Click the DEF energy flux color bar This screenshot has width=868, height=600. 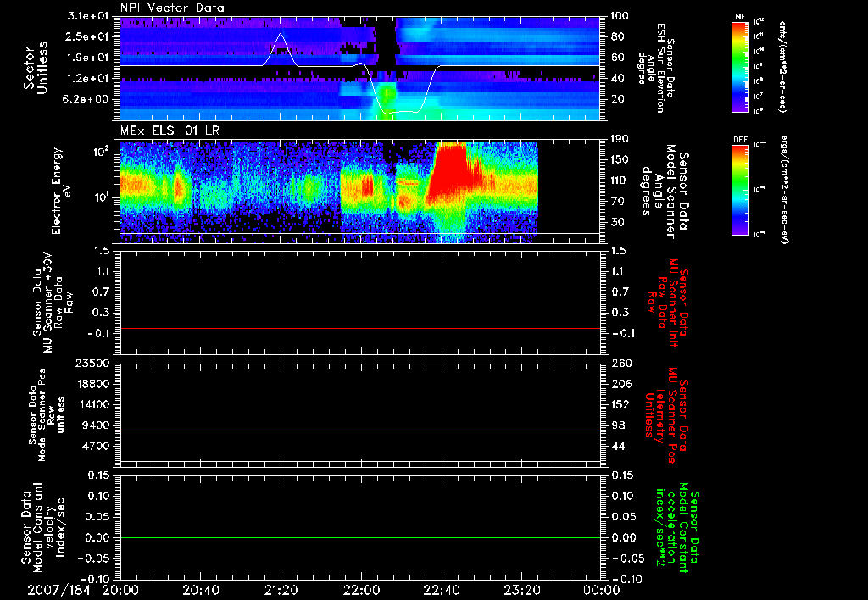[x=740, y=190]
